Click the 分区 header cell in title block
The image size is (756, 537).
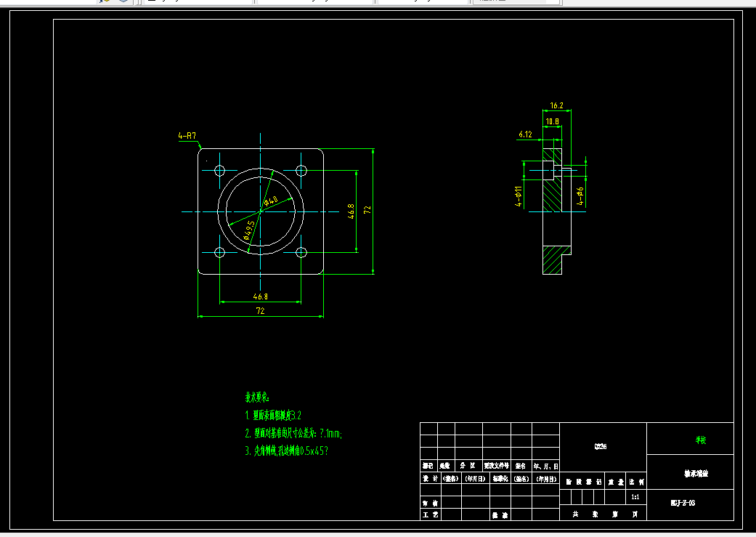[468, 466]
